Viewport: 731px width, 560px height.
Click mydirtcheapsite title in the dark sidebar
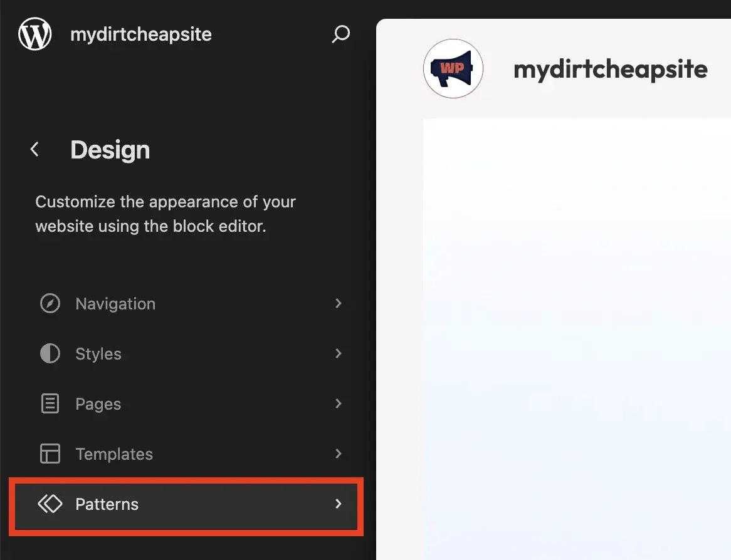coord(141,34)
